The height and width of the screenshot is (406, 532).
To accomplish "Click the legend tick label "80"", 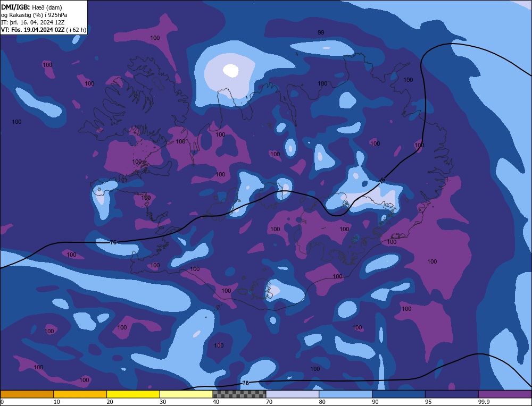I will point(322,402).
